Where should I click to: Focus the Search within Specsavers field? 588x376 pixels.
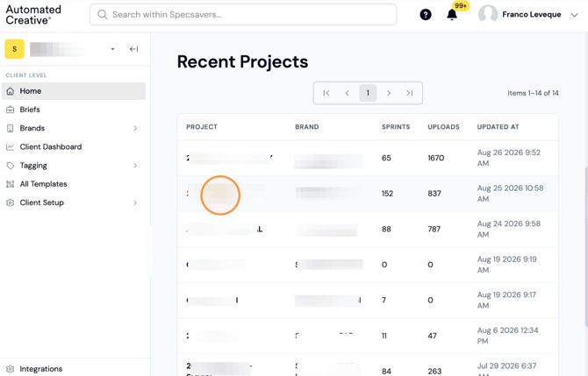point(243,15)
